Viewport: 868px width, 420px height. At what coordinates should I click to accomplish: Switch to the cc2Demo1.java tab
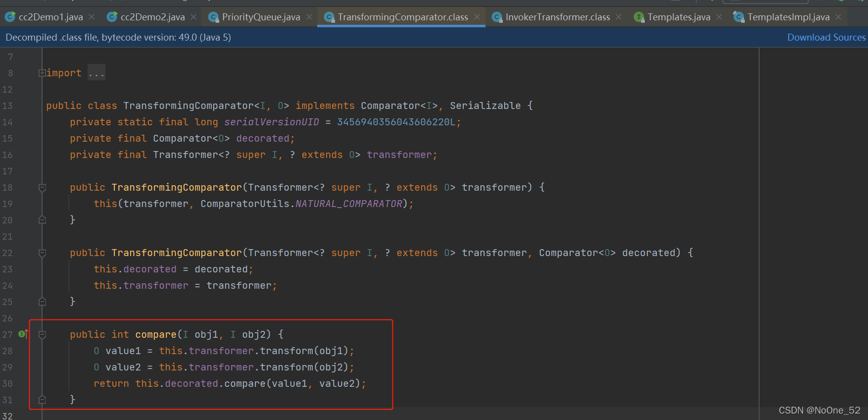(50, 17)
